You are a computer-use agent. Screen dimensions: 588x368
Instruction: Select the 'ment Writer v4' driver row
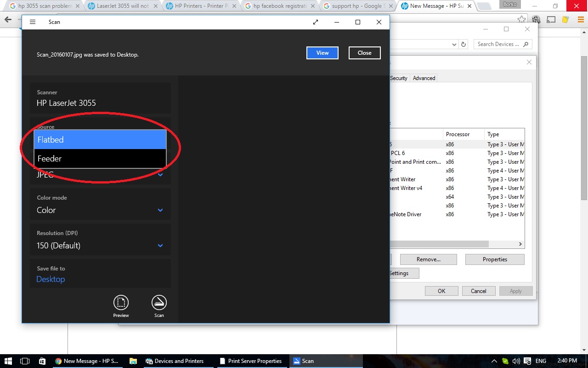click(x=457, y=188)
